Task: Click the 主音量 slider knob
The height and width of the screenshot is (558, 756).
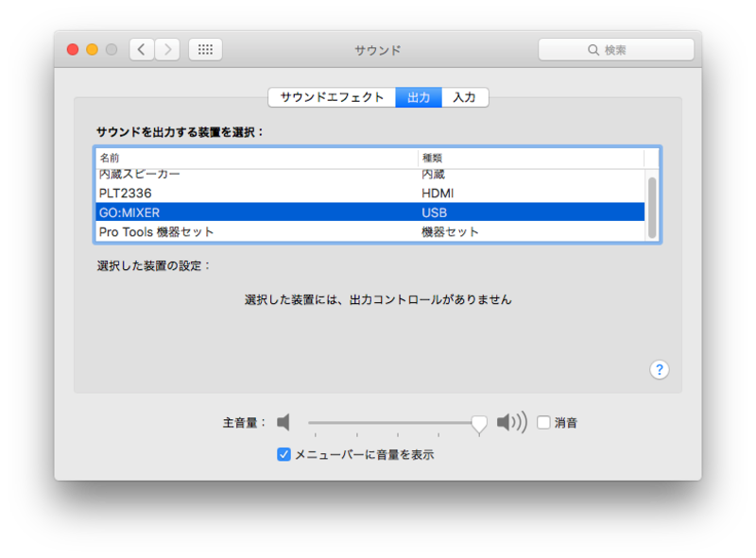Action: point(479,425)
